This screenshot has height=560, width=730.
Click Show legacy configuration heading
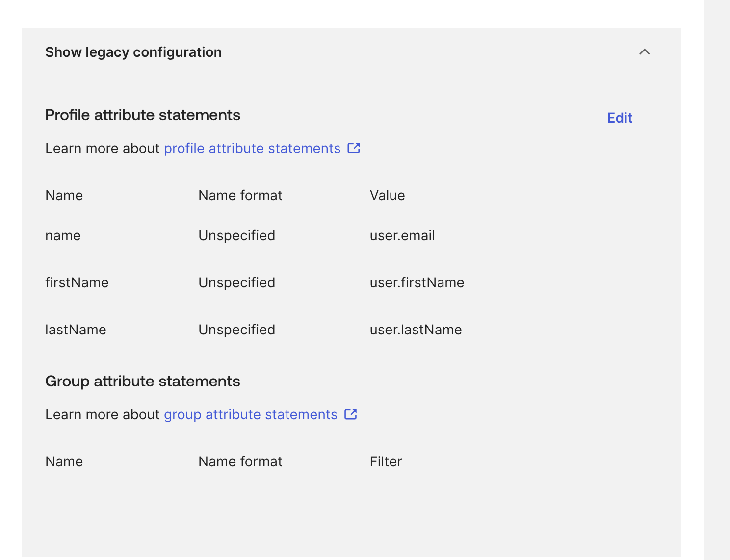[133, 52]
